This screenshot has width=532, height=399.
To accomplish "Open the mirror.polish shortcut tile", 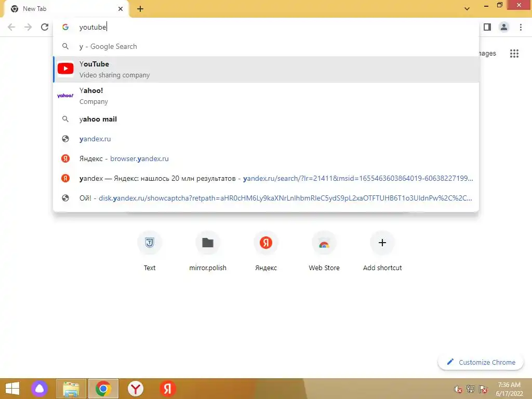I will coord(208,251).
